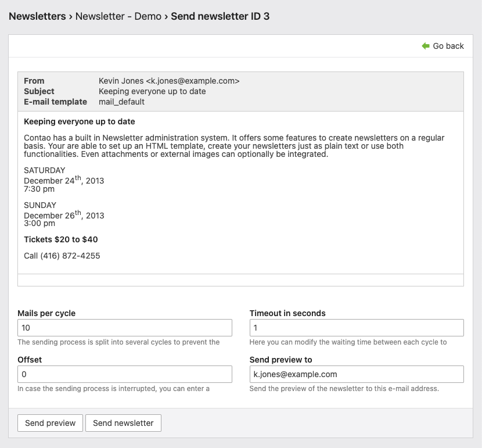Edit the Send preview to email field
The height and width of the screenshot is (448, 482).
point(357,374)
